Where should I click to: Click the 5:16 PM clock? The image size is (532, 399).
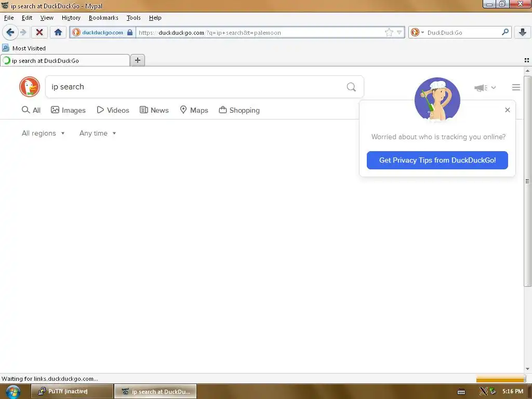point(513,392)
